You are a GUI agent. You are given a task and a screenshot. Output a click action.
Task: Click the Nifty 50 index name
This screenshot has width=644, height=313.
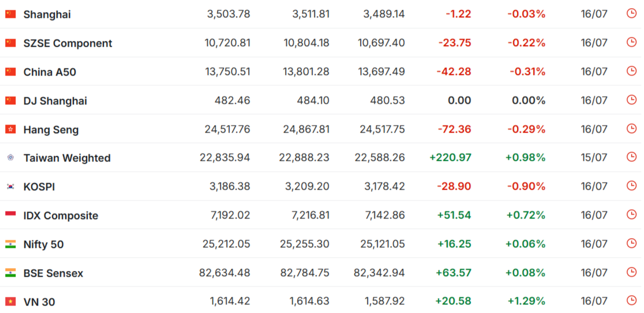(x=43, y=244)
